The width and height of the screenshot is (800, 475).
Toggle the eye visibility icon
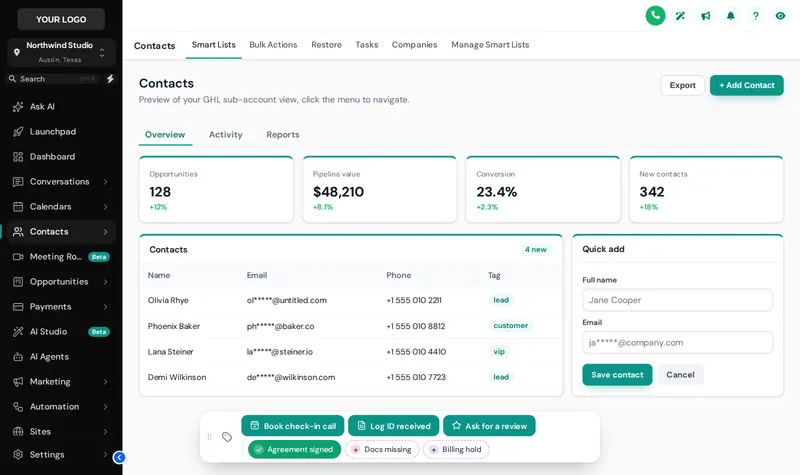click(x=780, y=16)
